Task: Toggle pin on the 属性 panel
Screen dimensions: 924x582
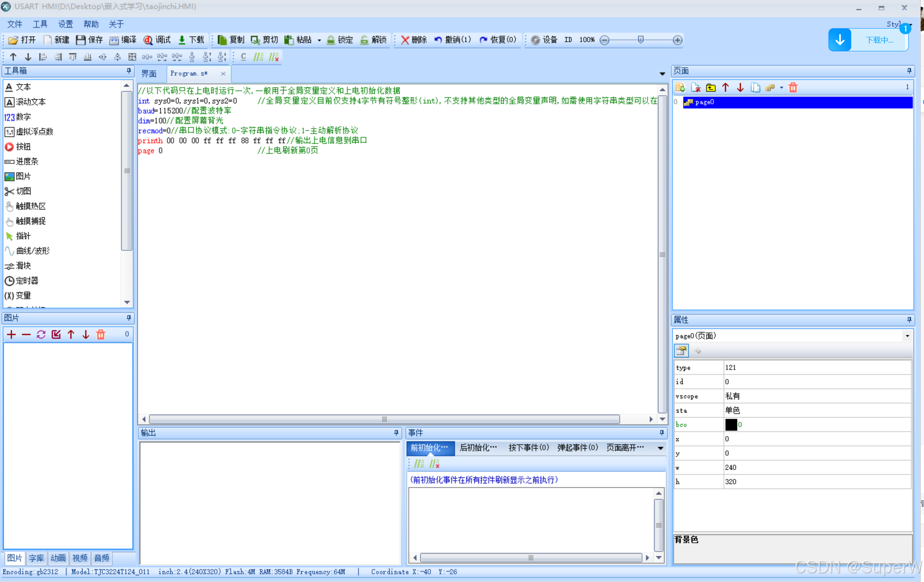Action: pos(909,320)
